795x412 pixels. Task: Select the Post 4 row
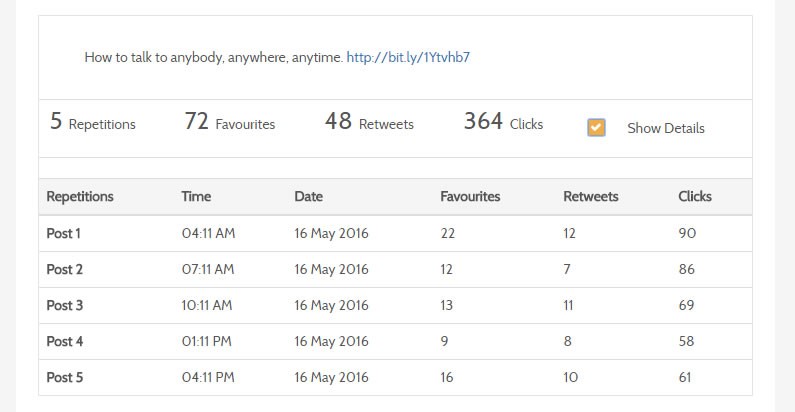tap(395, 342)
